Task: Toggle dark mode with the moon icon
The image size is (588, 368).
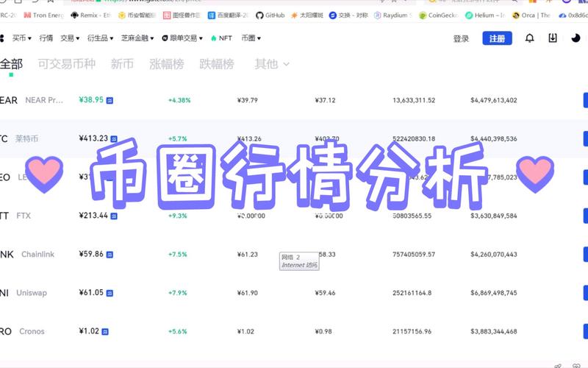Action: click(x=576, y=38)
